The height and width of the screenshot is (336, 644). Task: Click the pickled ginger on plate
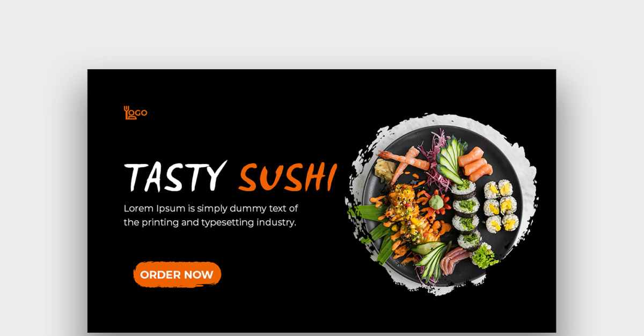coord(385,170)
